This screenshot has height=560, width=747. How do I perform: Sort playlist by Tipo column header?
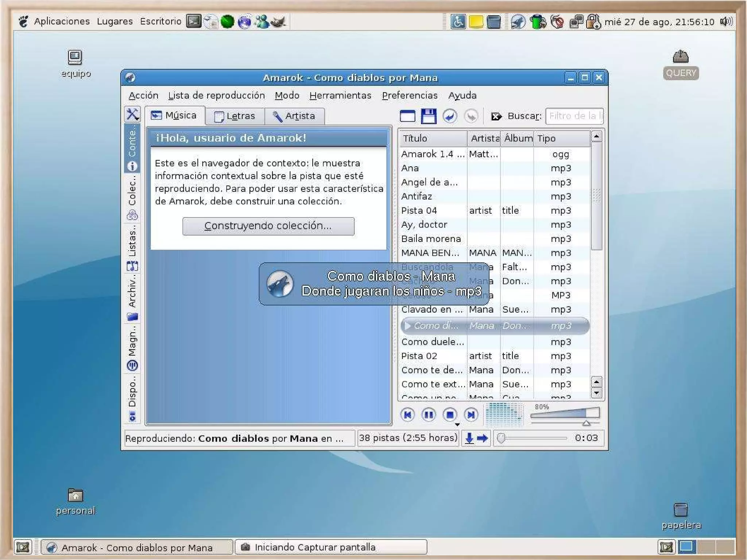(x=562, y=138)
